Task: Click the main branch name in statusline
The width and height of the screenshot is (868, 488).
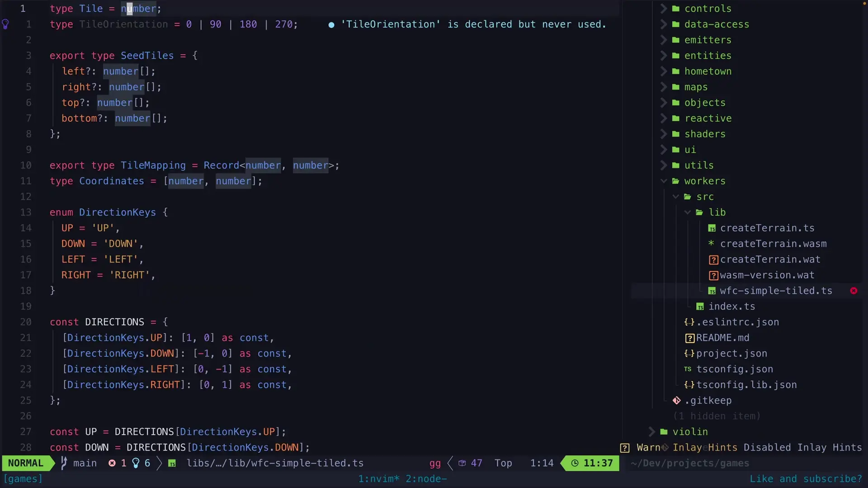Action: coord(85,463)
